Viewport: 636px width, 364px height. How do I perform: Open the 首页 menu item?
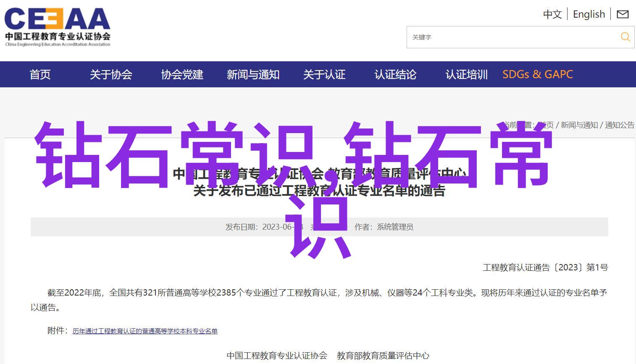(x=40, y=74)
